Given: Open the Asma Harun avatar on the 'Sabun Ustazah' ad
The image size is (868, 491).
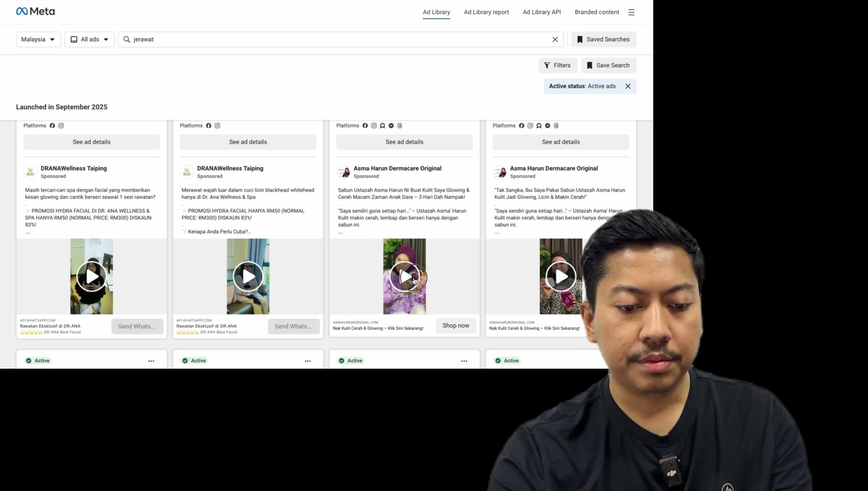Looking at the screenshot, I should [x=343, y=172].
